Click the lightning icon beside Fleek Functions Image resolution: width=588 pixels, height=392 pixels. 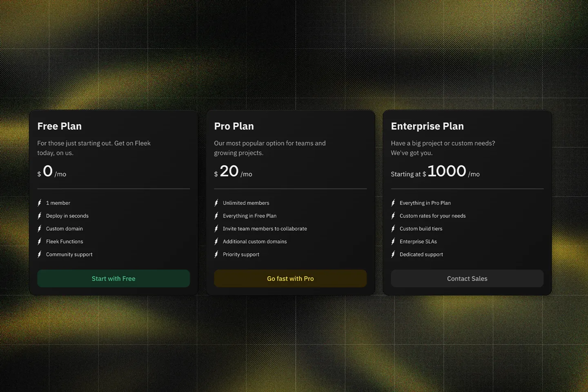40,241
